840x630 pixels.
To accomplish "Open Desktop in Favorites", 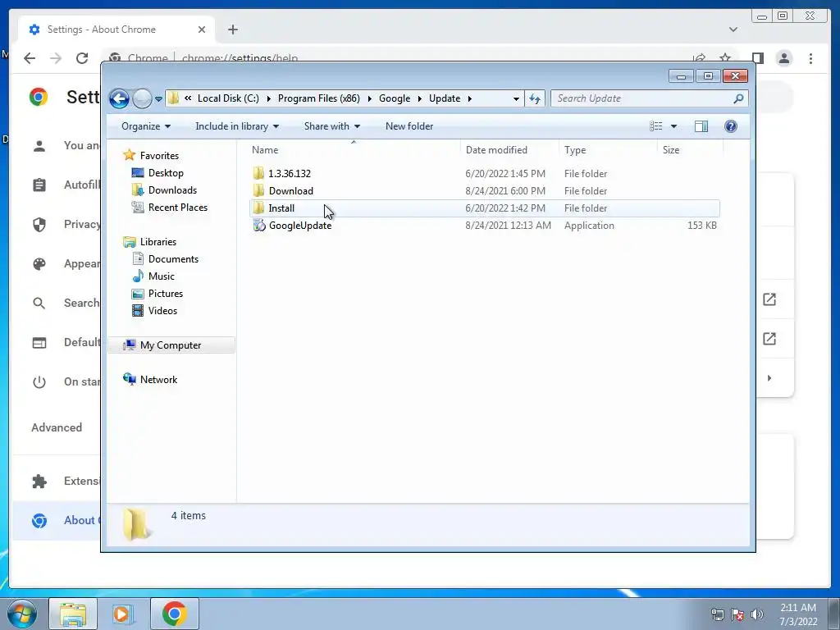I will (166, 173).
